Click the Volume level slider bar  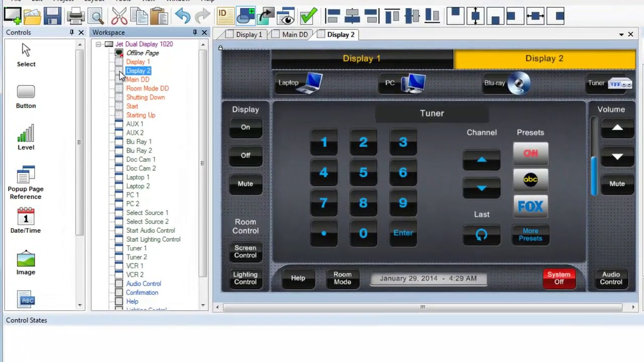(594, 156)
